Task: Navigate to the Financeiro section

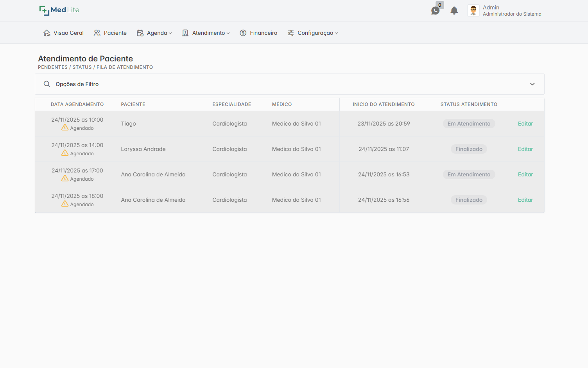Action: (x=258, y=33)
